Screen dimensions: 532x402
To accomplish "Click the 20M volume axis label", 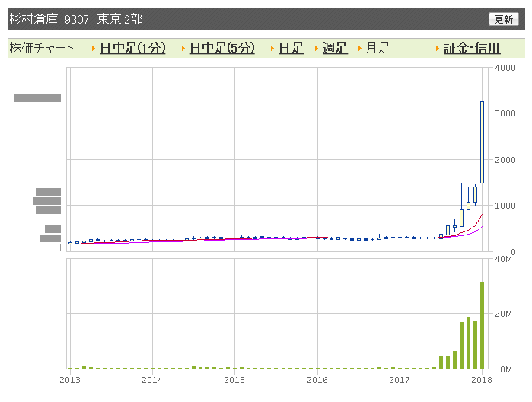I will point(504,314).
